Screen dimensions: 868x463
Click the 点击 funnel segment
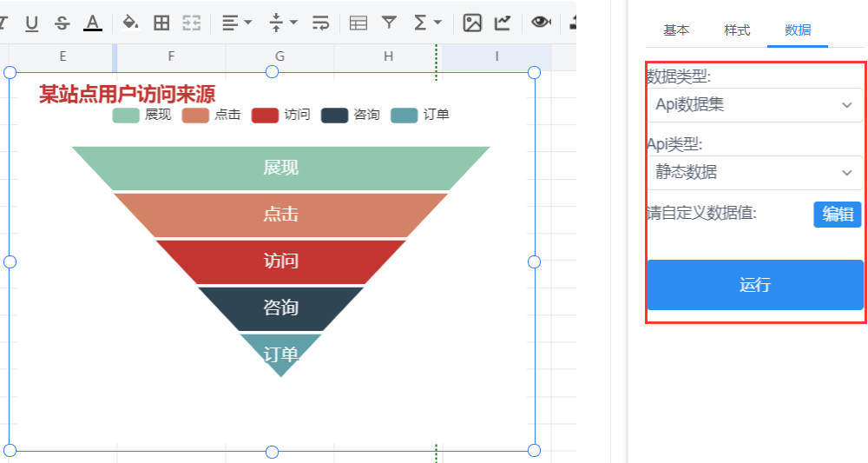(x=280, y=215)
